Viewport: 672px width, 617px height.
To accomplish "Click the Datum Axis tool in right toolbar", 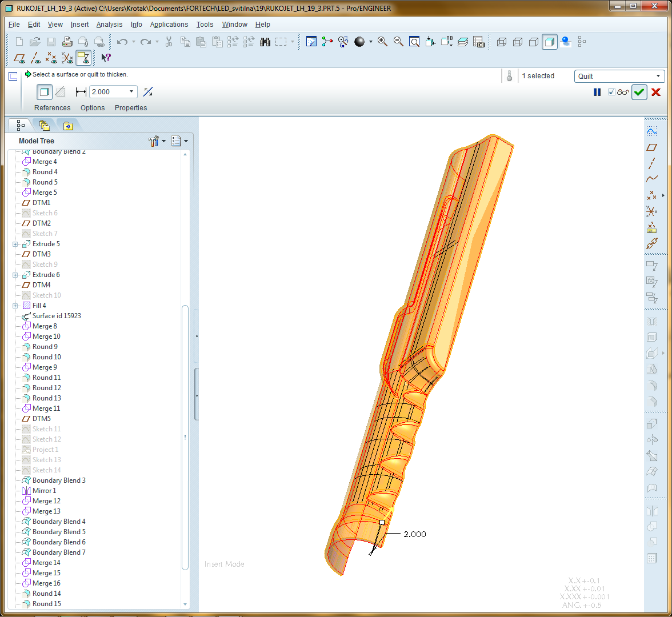I will coord(651,163).
